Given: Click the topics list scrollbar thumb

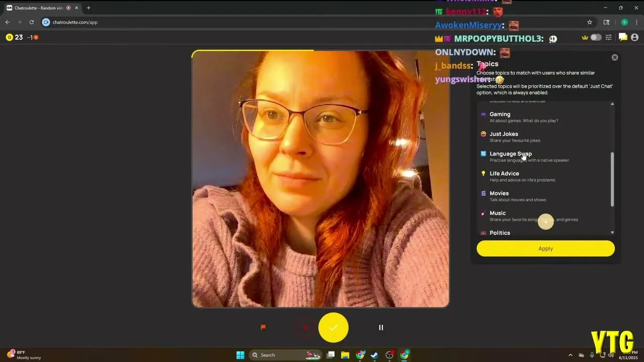Looking at the screenshot, I should tap(612, 179).
